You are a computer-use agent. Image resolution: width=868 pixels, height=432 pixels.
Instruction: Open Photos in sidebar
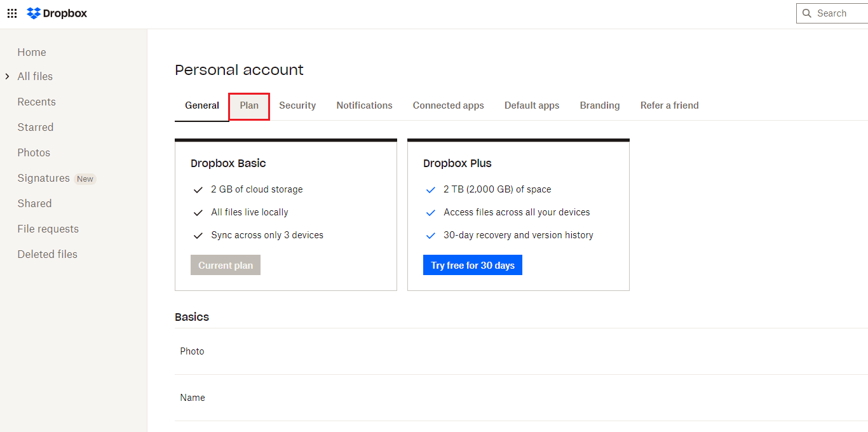tap(34, 152)
